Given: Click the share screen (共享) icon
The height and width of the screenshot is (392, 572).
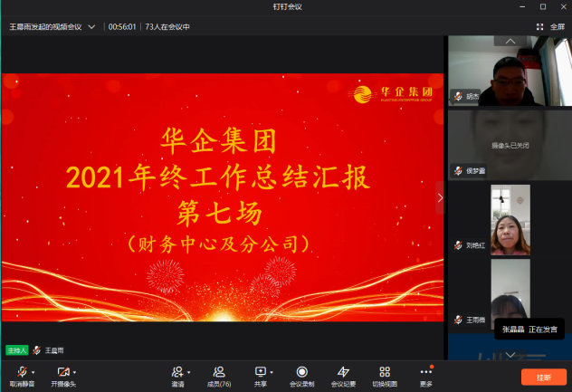Looking at the screenshot, I should coord(261,372).
